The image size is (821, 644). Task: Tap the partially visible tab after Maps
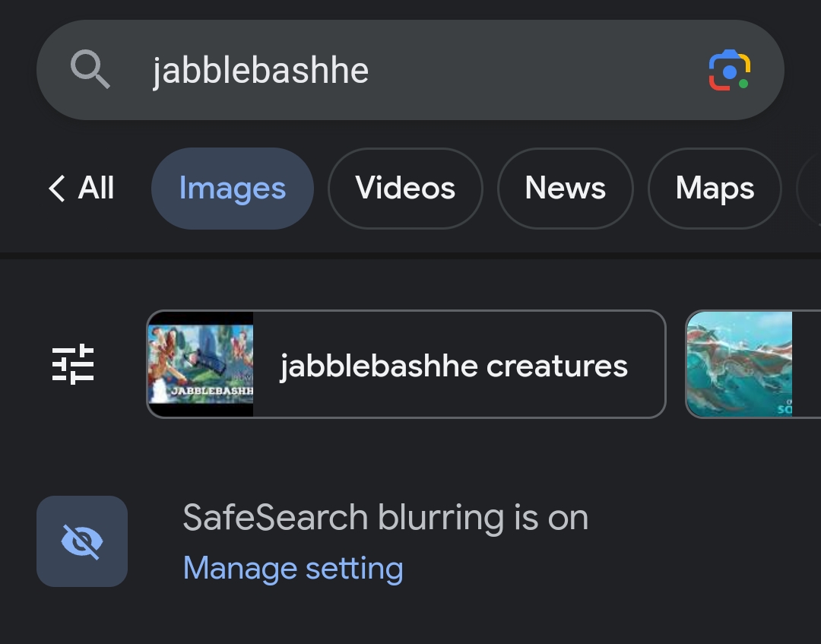tap(809, 189)
